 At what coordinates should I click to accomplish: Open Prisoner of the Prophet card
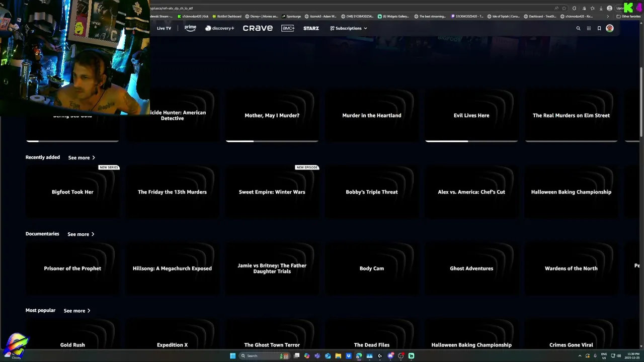point(72,268)
